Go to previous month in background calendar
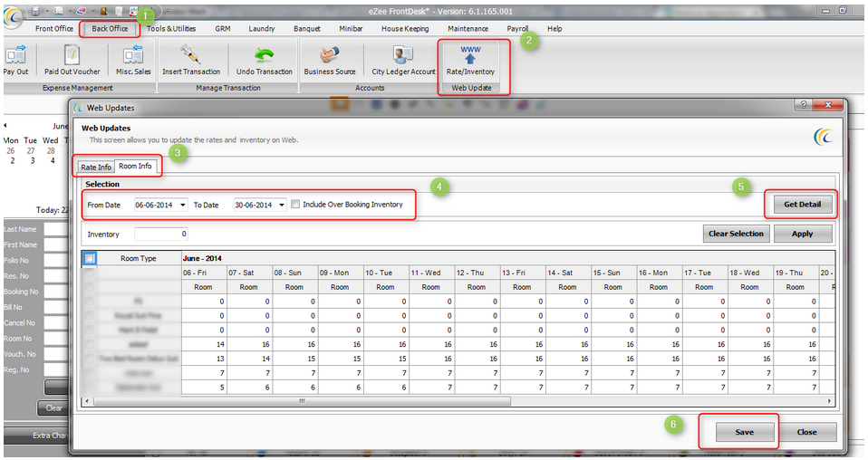The height and width of the screenshot is (460, 868). 5,126
